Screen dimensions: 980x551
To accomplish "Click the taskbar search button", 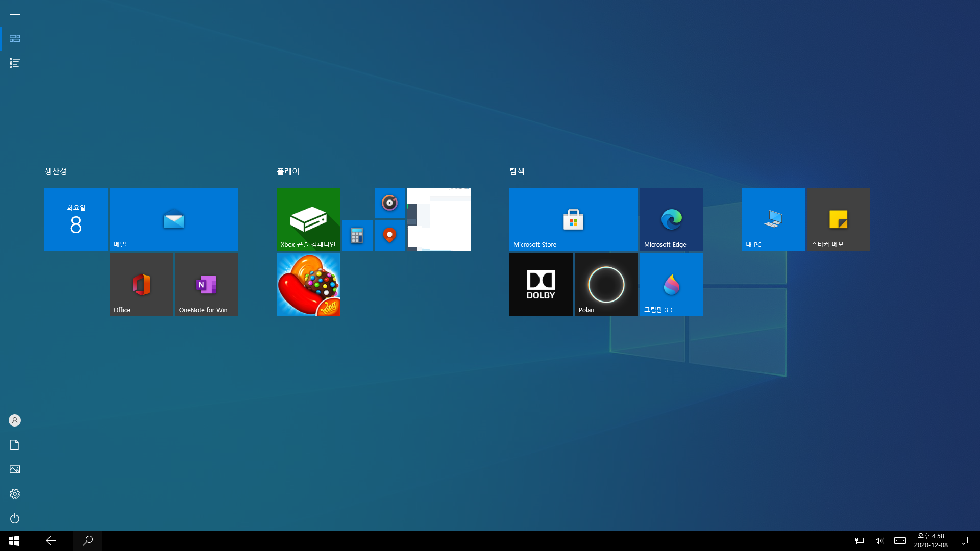I will [88, 541].
